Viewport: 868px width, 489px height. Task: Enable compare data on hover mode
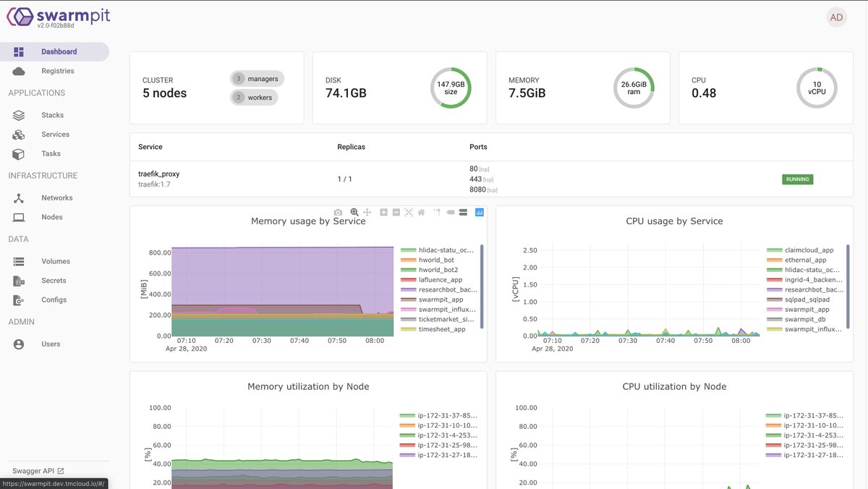(x=463, y=212)
